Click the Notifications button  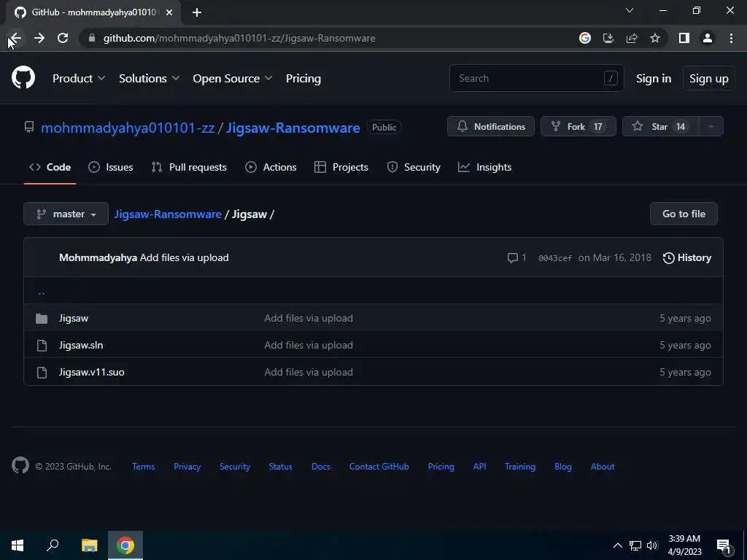[491, 127]
